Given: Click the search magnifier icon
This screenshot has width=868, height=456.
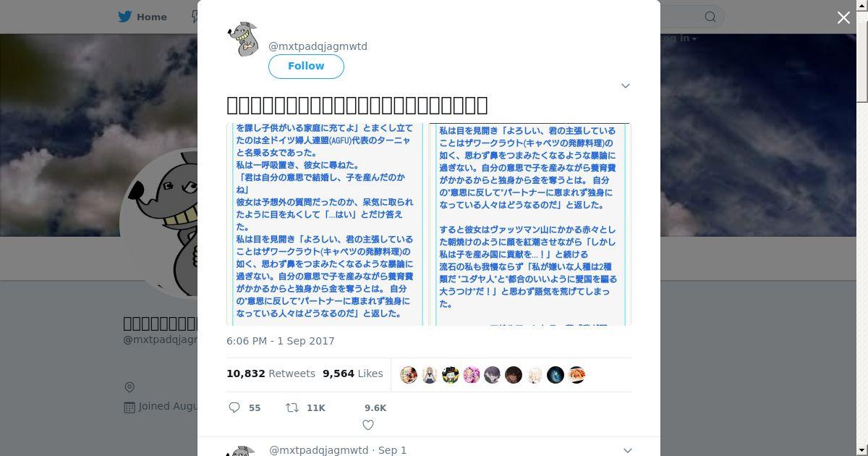Looking at the screenshot, I should (x=710, y=17).
